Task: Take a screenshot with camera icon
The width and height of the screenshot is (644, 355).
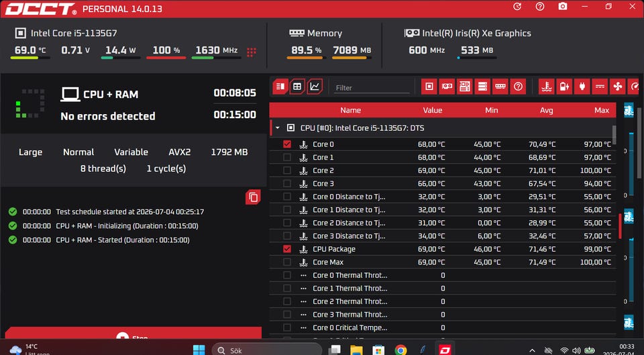Action: [563, 7]
